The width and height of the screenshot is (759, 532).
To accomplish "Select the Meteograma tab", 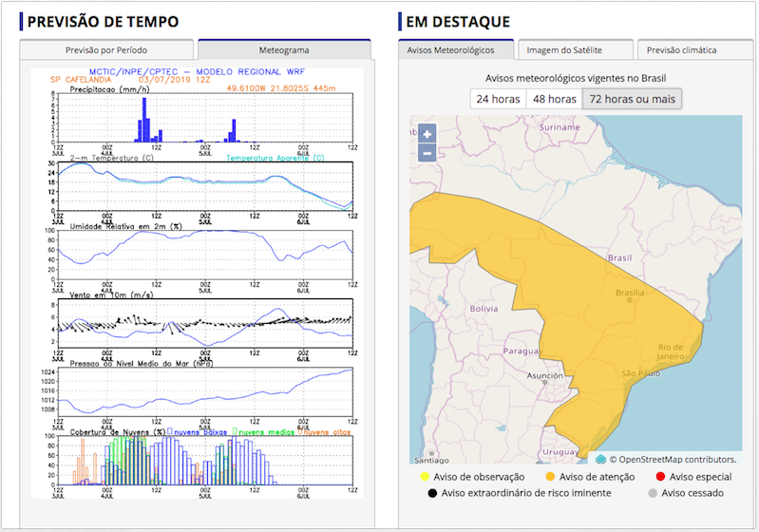I will click(283, 50).
